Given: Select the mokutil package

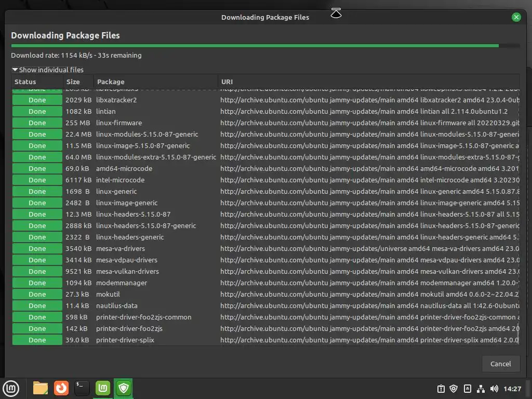Looking at the screenshot, I should (108, 294).
